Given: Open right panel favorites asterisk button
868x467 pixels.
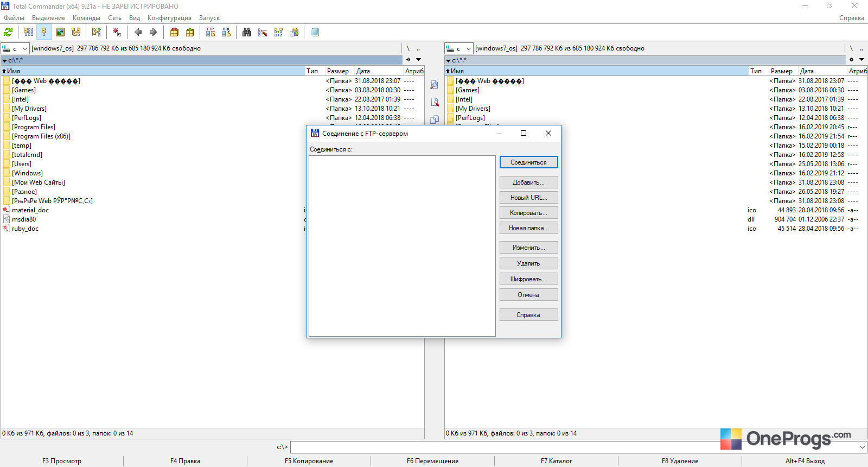Looking at the screenshot, I should coord(851,60).
